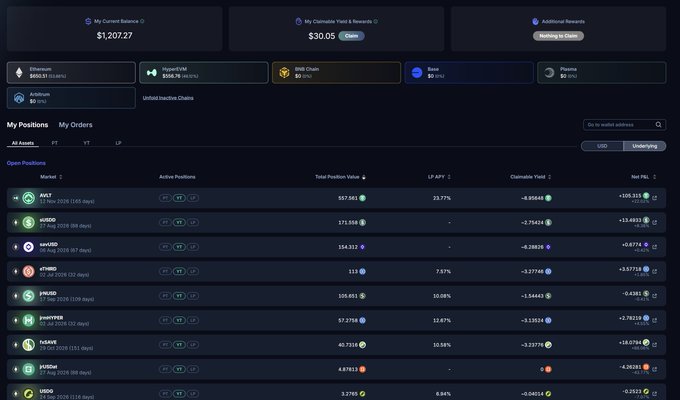The height and width of the screenshot is (400, 680).
Task: Click PT pill in sUSDD row
Action: (x=165, y=223)
